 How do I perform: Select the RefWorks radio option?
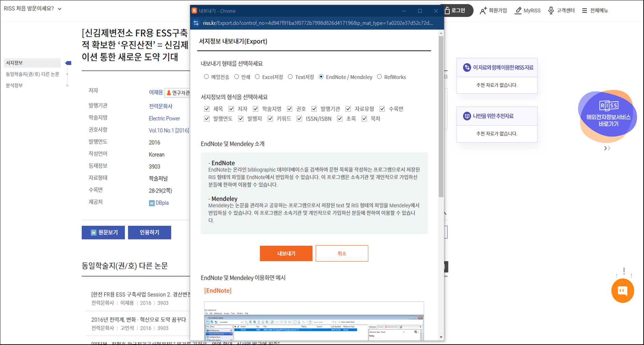[379, 77]
